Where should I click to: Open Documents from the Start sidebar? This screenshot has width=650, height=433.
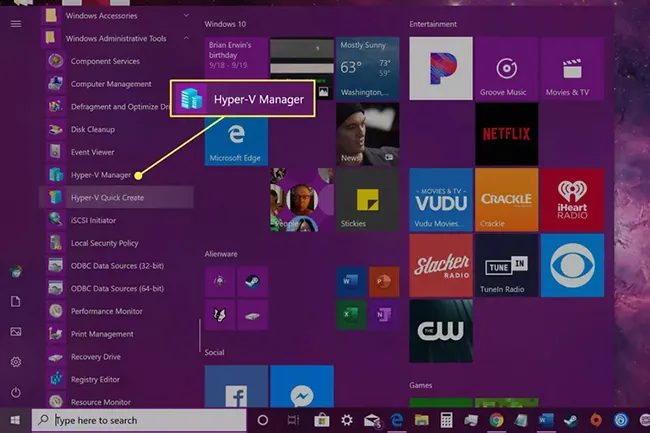(16, 302)
